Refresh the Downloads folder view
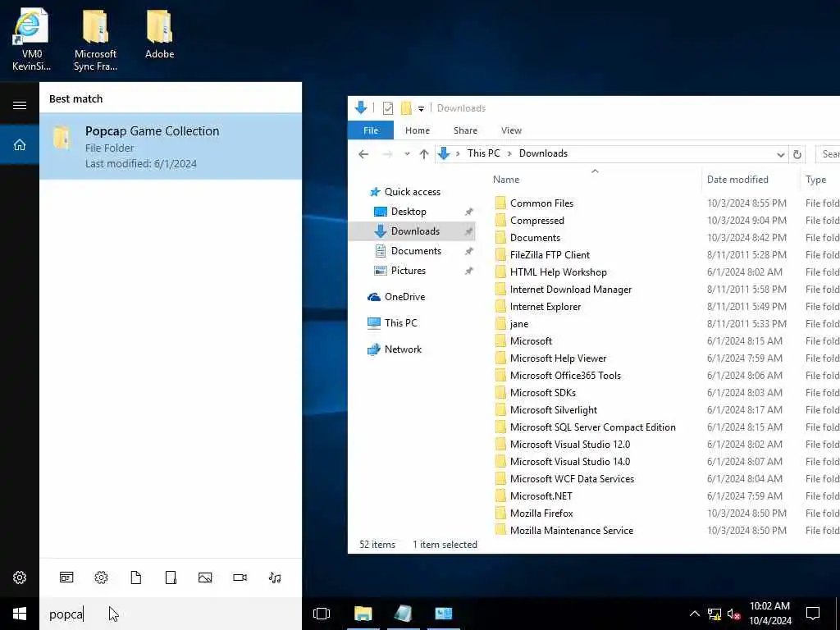This screenshot has width=840, height=630. coord(797,154)
